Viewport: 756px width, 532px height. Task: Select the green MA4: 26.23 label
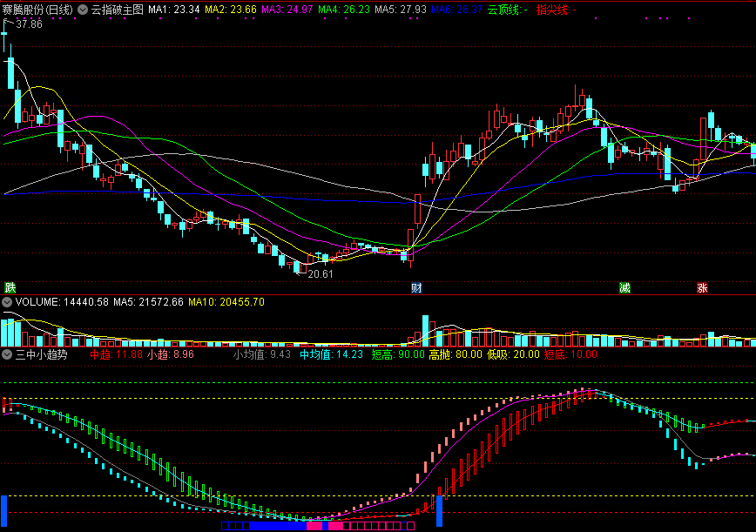[x=344, y=10]
